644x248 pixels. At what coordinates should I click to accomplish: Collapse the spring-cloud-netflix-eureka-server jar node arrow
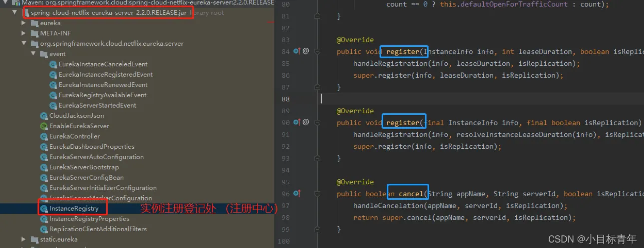[15, 13]
